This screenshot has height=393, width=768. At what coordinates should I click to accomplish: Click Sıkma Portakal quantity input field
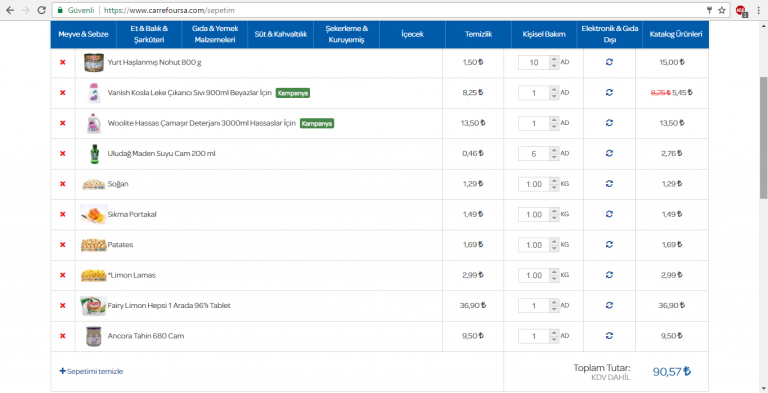pos(534,215)
